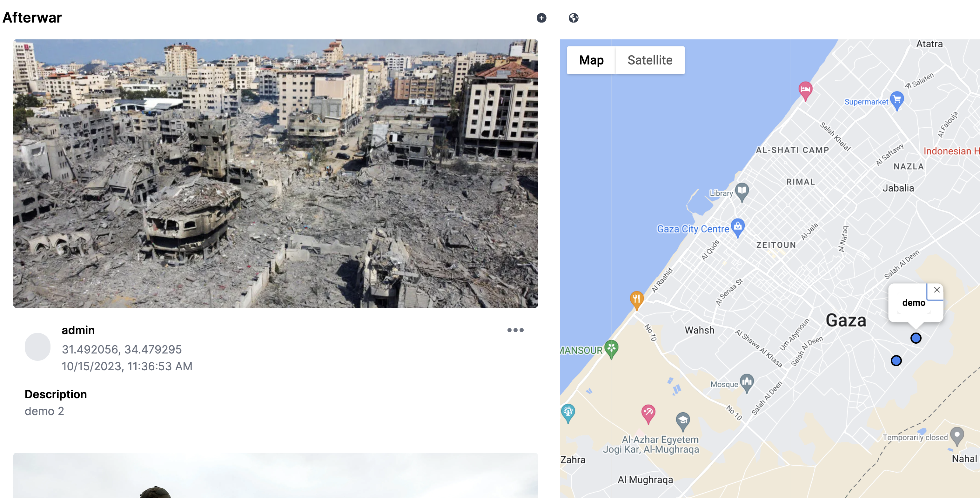This screenshot has width=980, height=498.
Task: Click the pink beach umbrella pin
Action: (648, 414)
